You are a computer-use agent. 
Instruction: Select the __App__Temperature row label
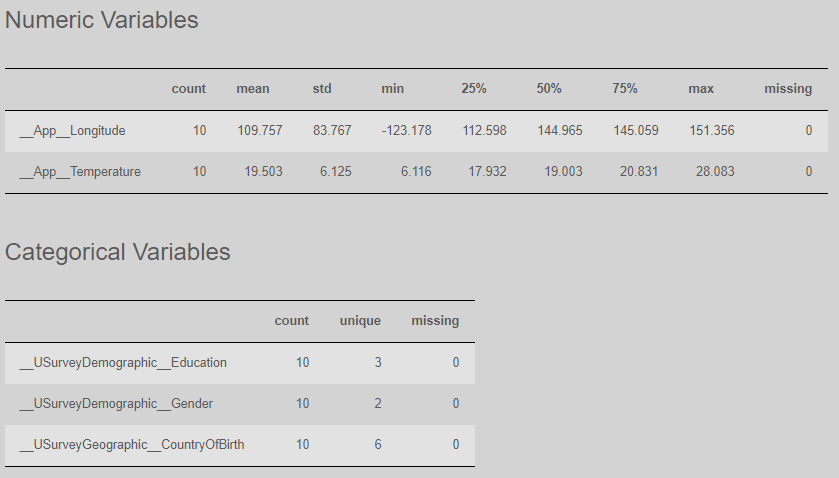pos(80,172)
